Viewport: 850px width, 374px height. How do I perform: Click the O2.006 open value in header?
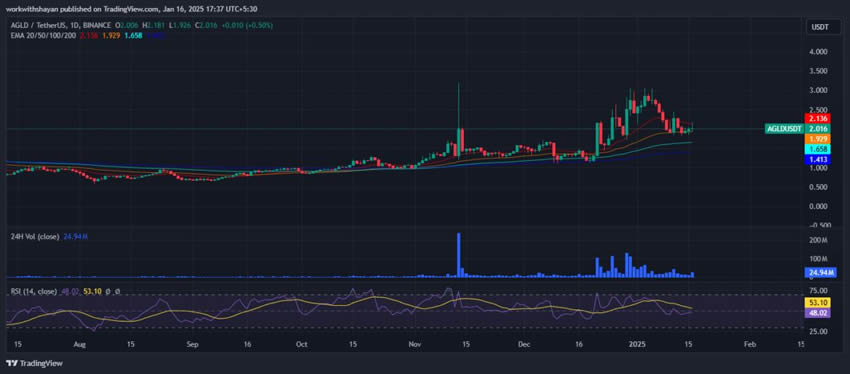(x=126, y=25)
